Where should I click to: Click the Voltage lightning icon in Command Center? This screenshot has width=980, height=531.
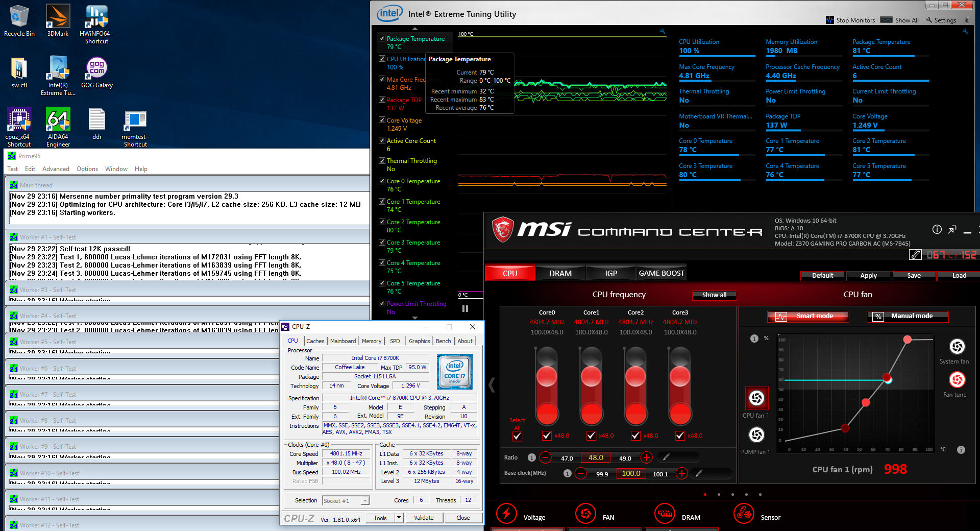pyautogui.click(x=506, y=513)
